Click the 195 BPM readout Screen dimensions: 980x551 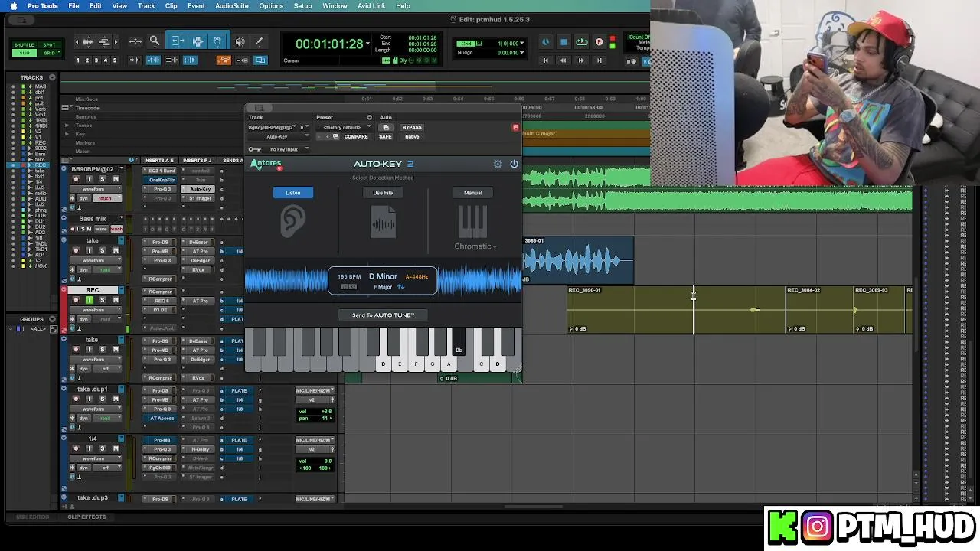(x=349, y=277)
